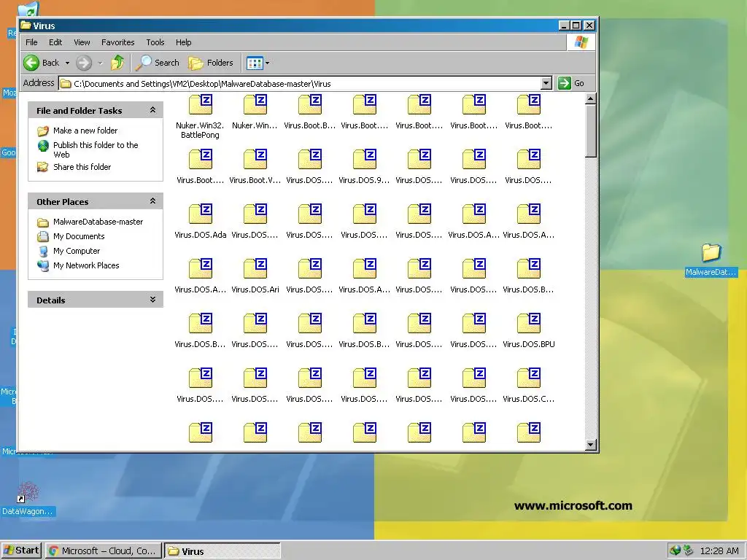
Task: Expand the Details panel
Action: click(x=152, y=300)
